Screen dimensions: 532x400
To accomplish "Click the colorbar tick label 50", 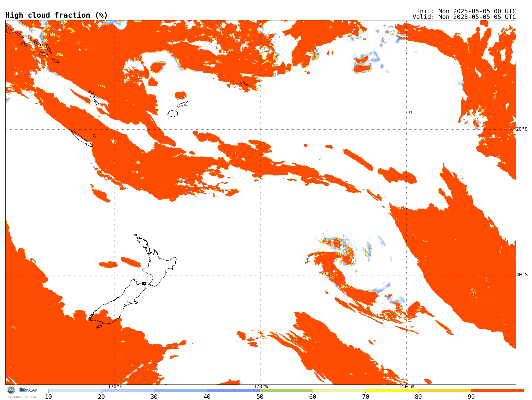I will [260, 397].
